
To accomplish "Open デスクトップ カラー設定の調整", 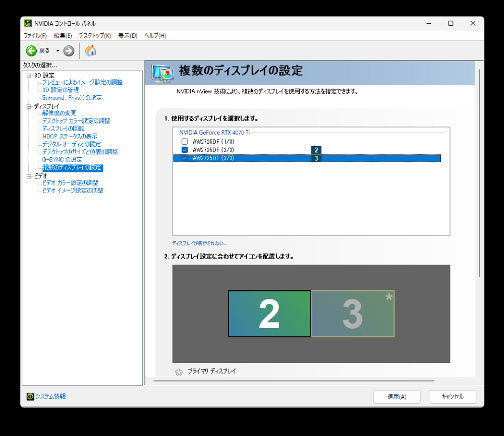I will (76, 120).
